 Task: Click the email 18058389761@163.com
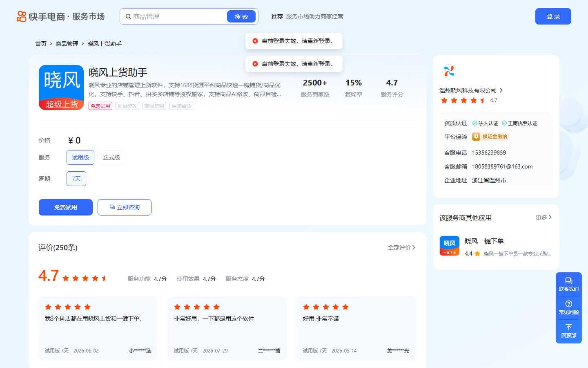tap(502, 166)
